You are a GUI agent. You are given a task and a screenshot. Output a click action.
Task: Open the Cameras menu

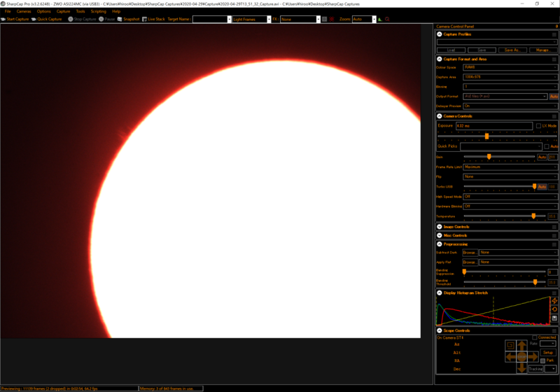[x=24, y=11]
